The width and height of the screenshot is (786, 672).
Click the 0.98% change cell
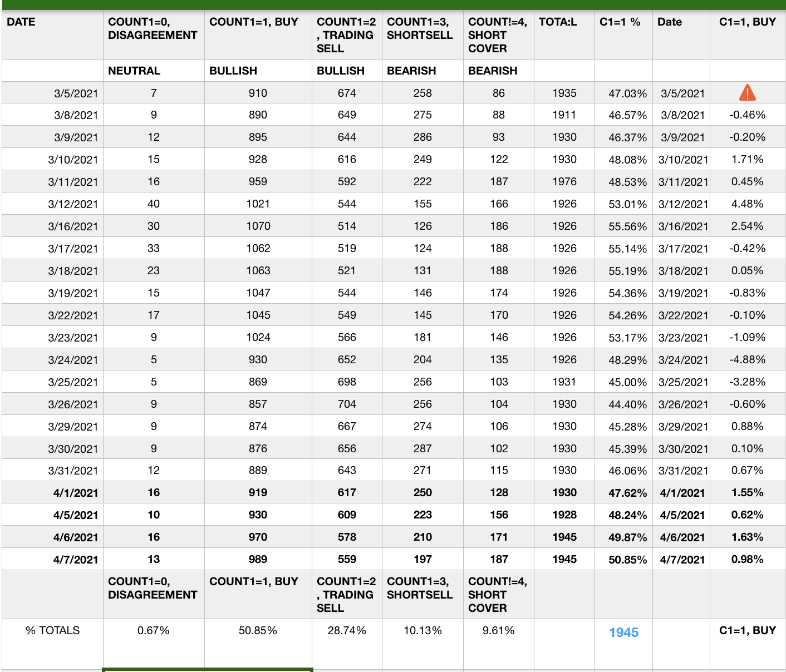(x=747, y=560)
